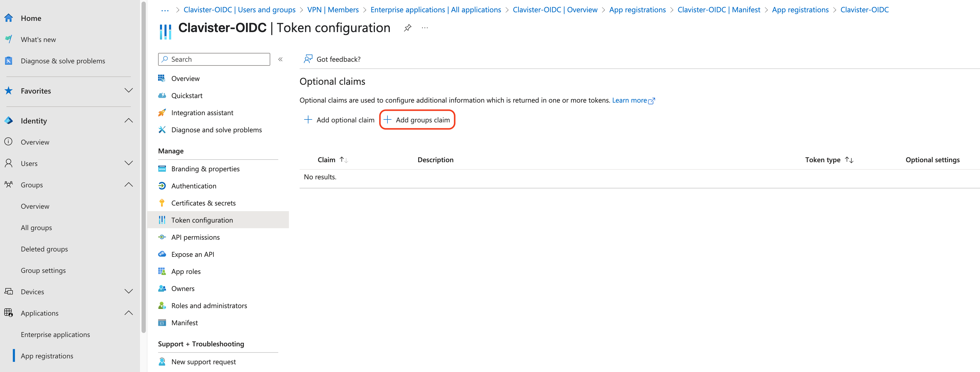Go to Clavister-OIDC | Users and groups breadcrumb

239,10
